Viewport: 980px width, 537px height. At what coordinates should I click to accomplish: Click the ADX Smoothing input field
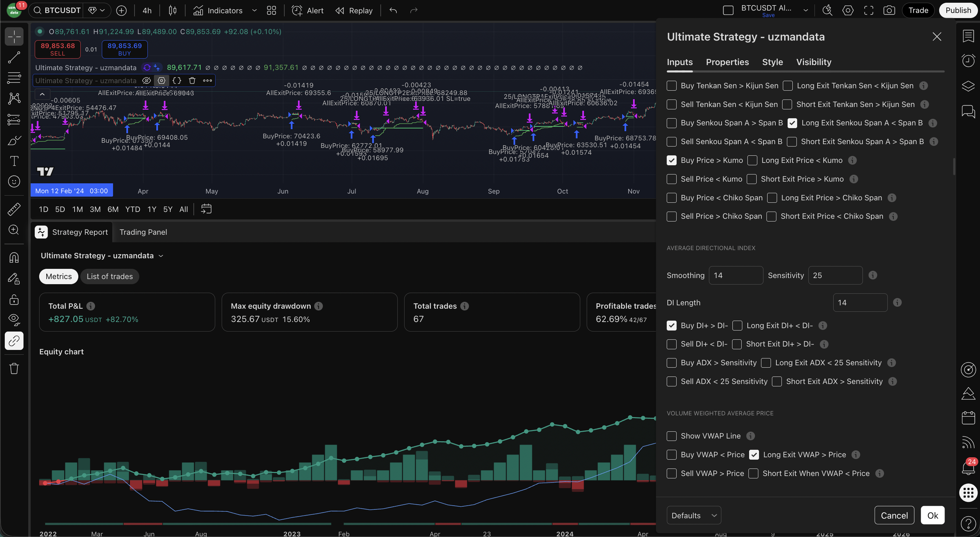[736, 275]
